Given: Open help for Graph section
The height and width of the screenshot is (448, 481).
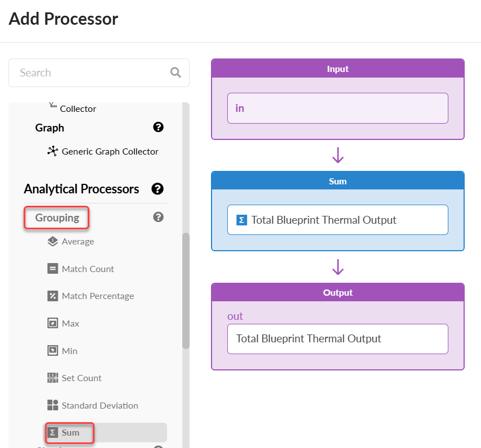Looking at the screenshot, I should point(158,128).
